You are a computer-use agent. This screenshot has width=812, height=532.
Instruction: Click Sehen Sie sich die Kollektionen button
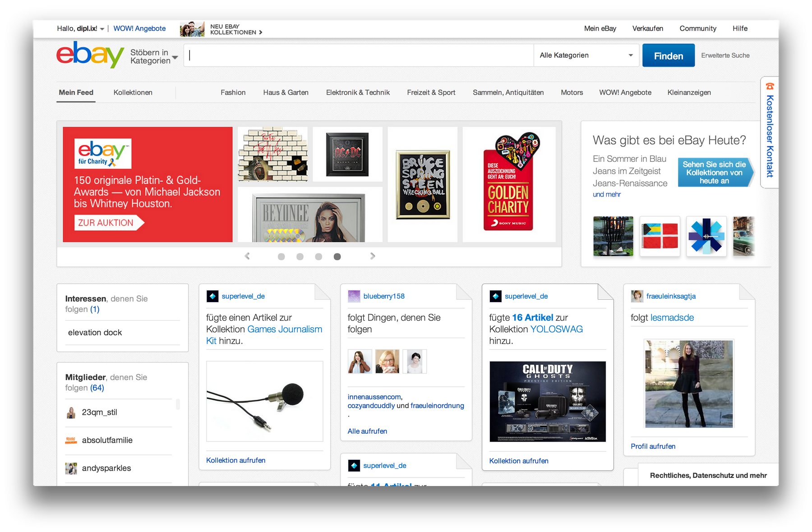click(x=715, y=173)
